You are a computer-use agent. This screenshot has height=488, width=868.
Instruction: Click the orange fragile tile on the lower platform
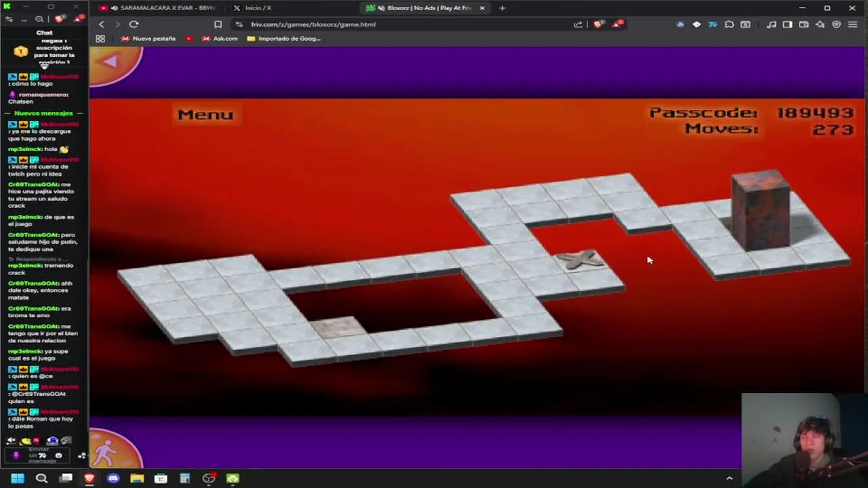[338, 327]
